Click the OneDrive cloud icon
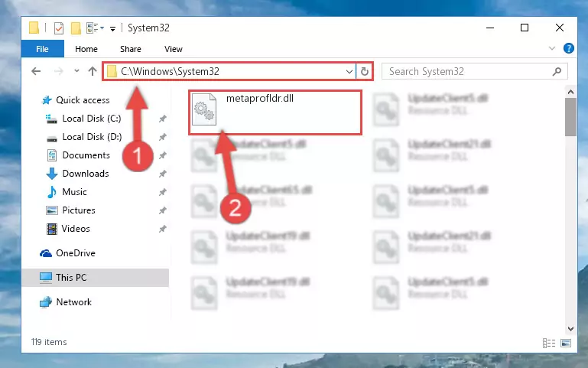588x368 pixels. [46, 253]
